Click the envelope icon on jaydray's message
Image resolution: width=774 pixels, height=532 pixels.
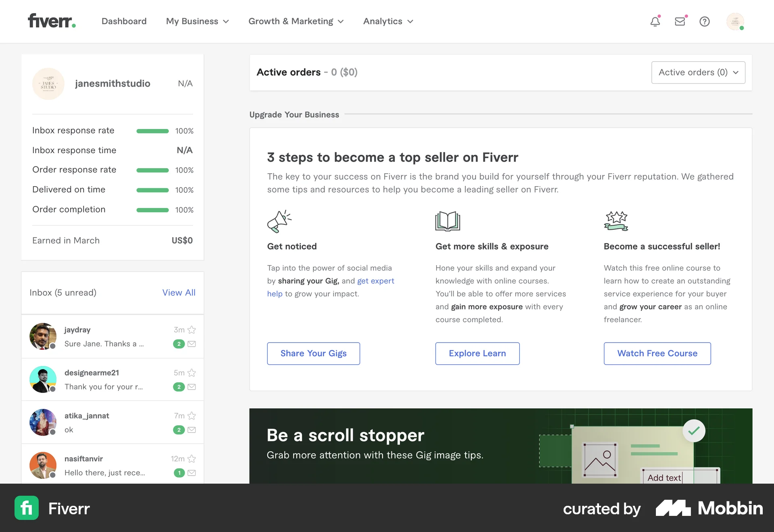(192, 344)
